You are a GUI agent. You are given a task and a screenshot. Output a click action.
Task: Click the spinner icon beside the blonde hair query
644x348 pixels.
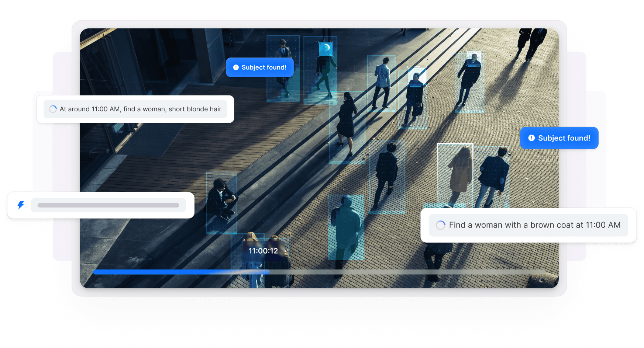point(52,109)
